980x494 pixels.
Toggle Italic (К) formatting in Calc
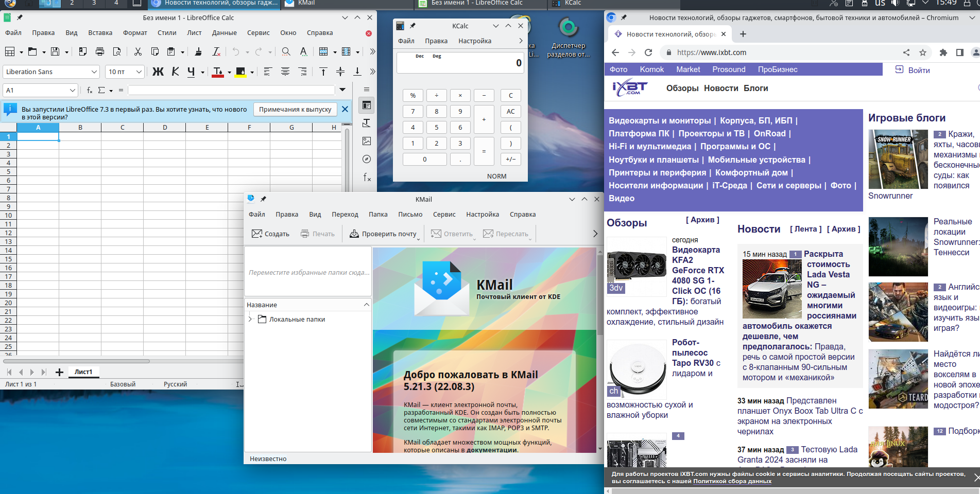[x=175, y=72]
